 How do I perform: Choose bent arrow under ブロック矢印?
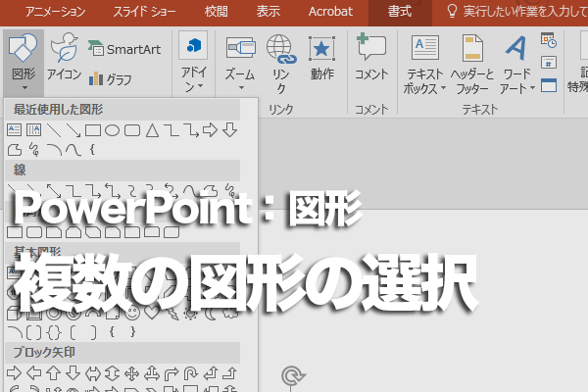point(171,373)
